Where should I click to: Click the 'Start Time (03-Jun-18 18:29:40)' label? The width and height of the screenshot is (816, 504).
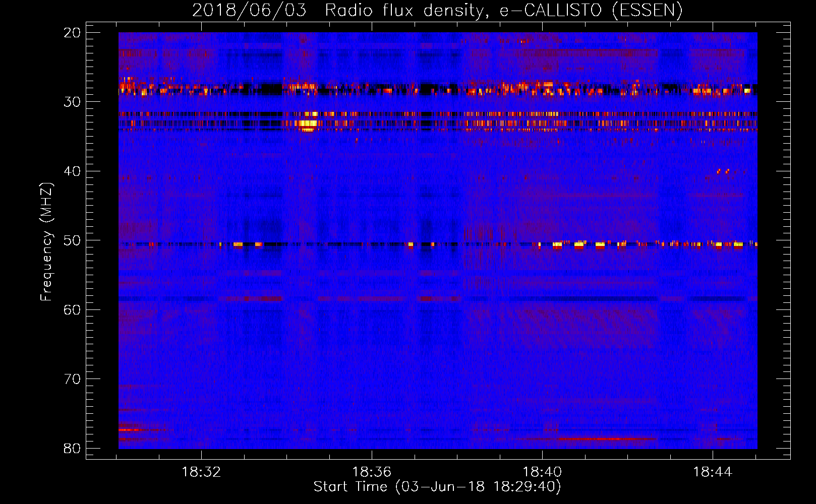437,487
